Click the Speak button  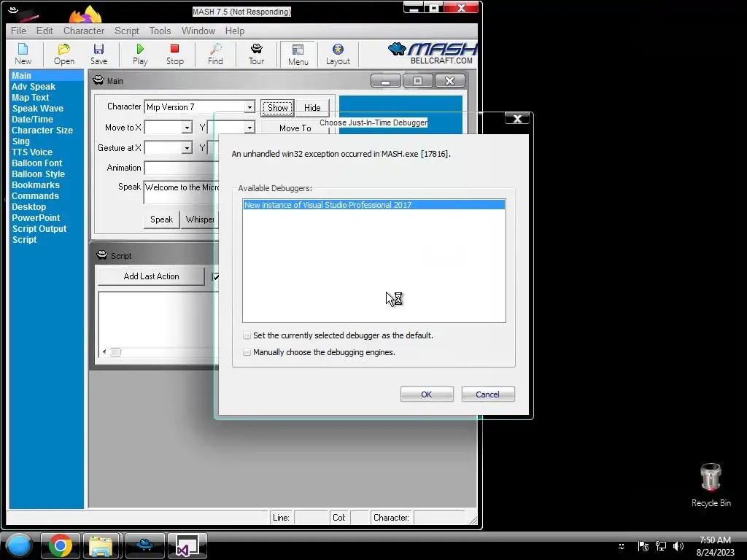click(161, 219)
